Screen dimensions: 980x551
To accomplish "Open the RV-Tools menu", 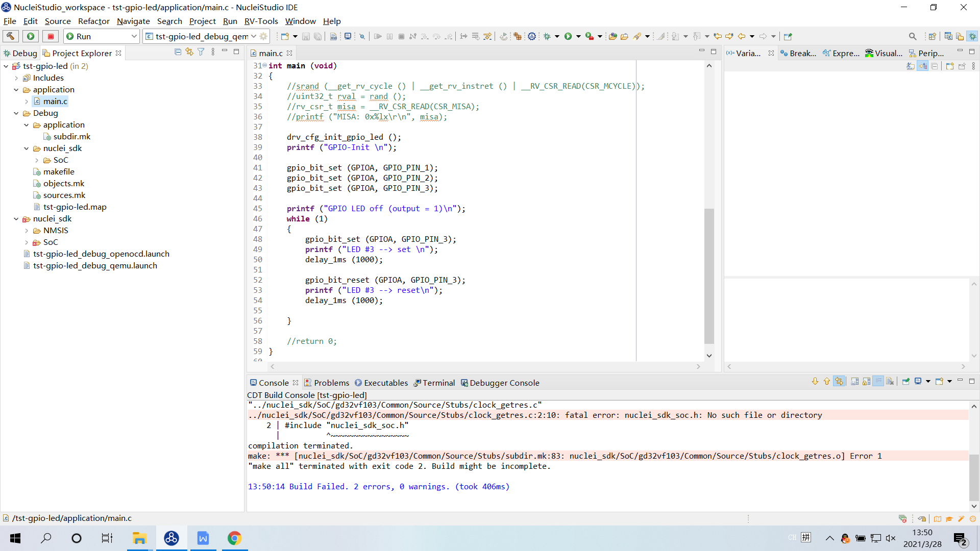I will (x=261, y=21).
